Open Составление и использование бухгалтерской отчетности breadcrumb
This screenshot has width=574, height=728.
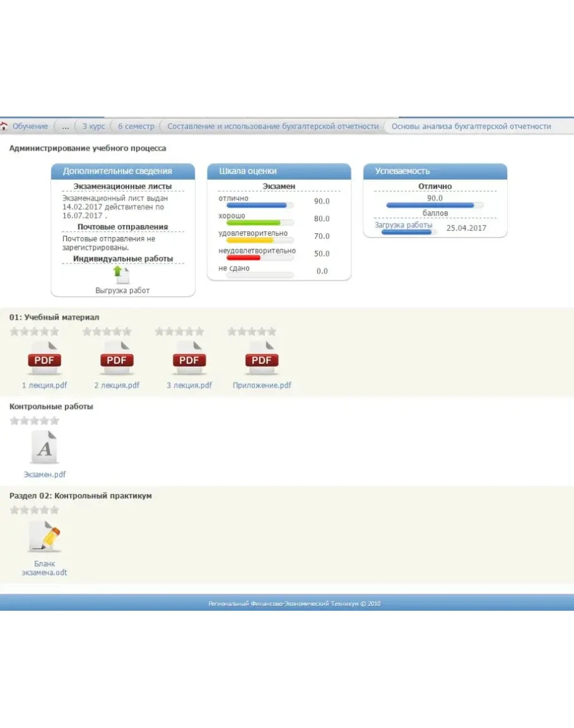[x=272, y=126]
